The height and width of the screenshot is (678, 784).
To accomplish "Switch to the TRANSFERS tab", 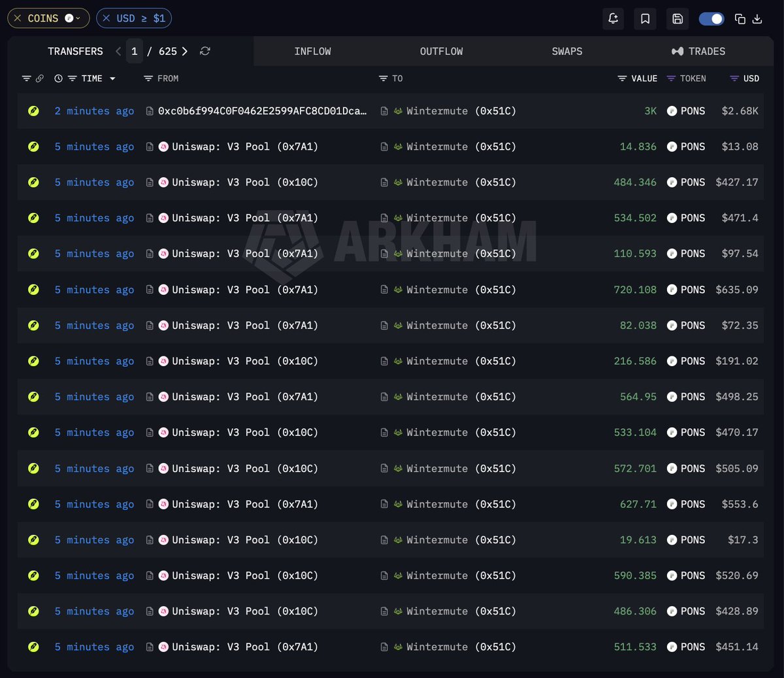I will click(x=75, y=51).
